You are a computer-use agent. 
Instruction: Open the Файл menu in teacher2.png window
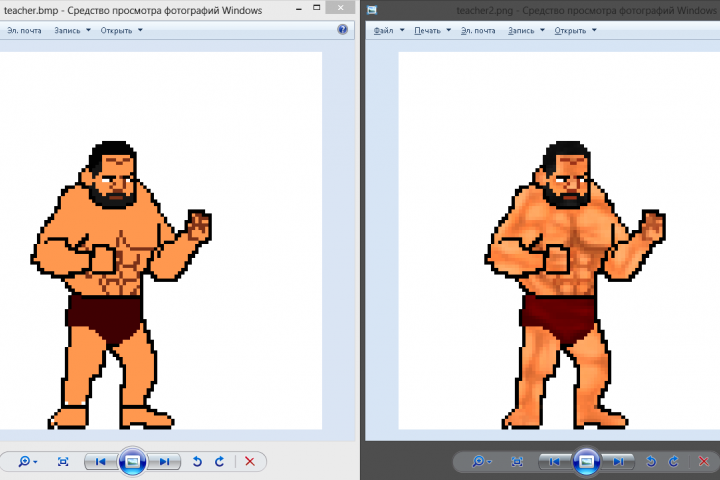(383, 30)
